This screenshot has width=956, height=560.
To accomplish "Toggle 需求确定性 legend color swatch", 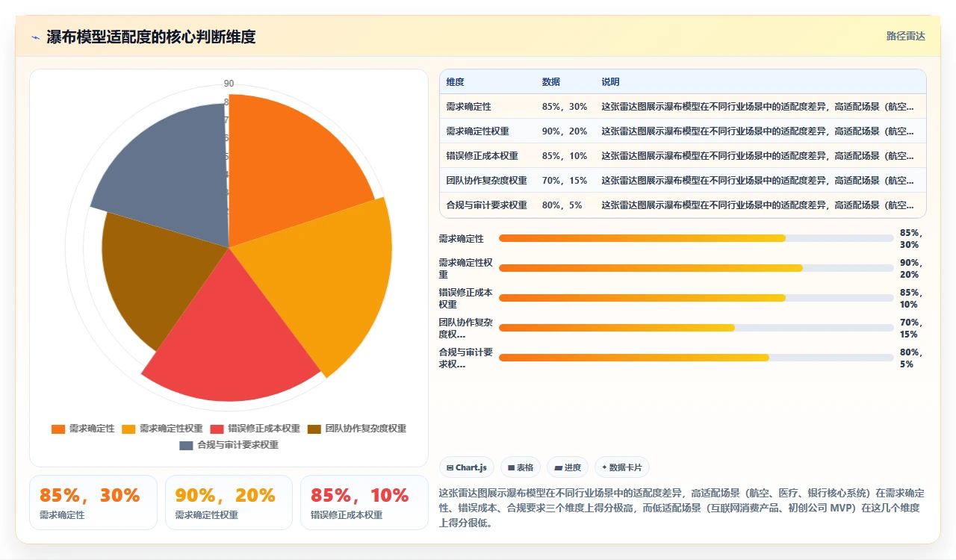I will (x=58, y=429).
